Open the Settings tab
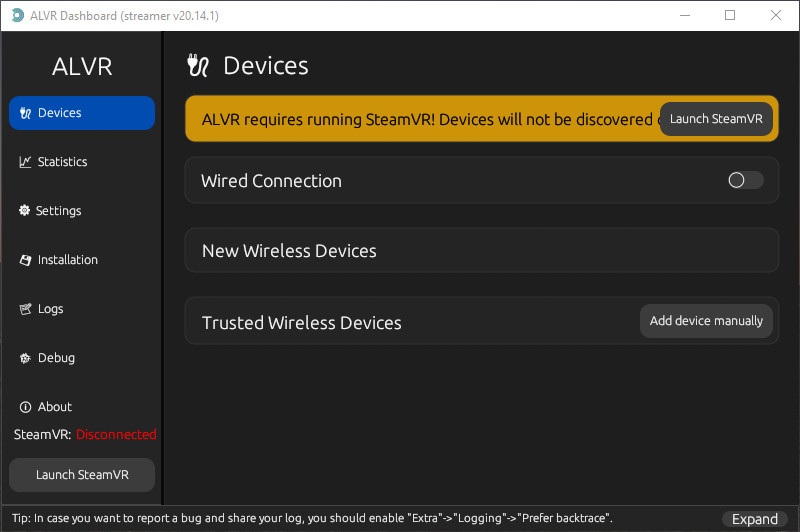 [x=50, y=211]
